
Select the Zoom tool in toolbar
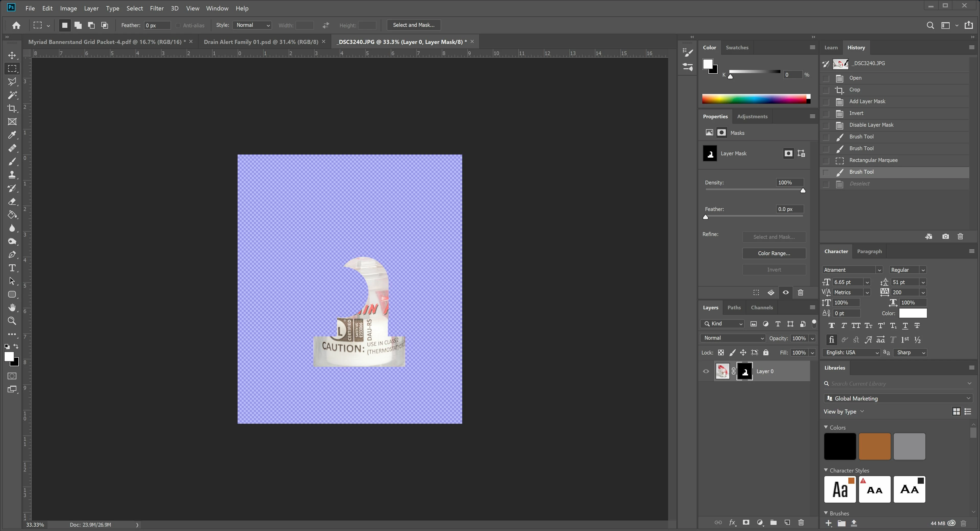(x=12, y=321)
